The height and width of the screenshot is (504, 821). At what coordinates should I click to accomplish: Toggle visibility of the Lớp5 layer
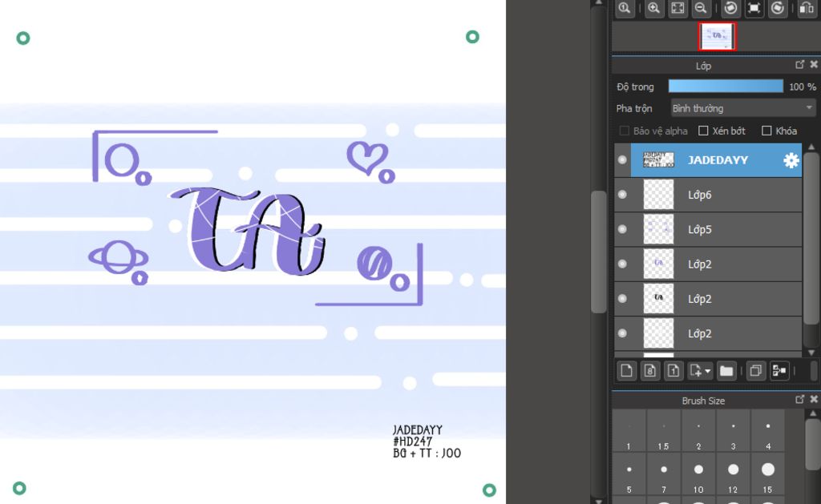pos(622,229)
